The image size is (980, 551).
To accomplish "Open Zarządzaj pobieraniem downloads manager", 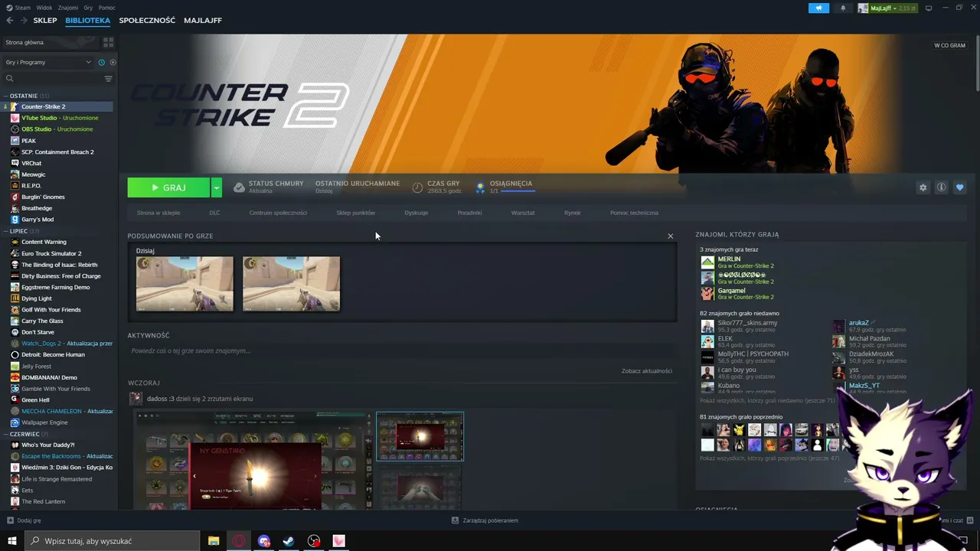I will [x=485, y=520].
